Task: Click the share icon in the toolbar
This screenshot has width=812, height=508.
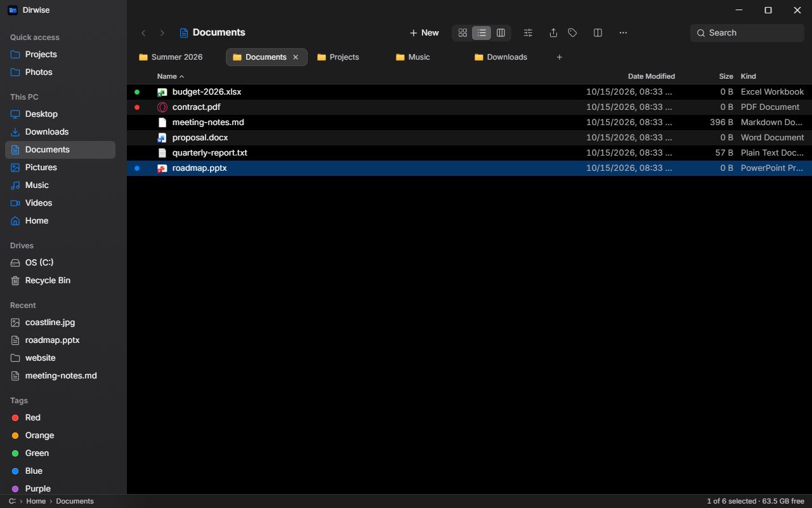Action: pyautogui.click(x=553, y=33)
